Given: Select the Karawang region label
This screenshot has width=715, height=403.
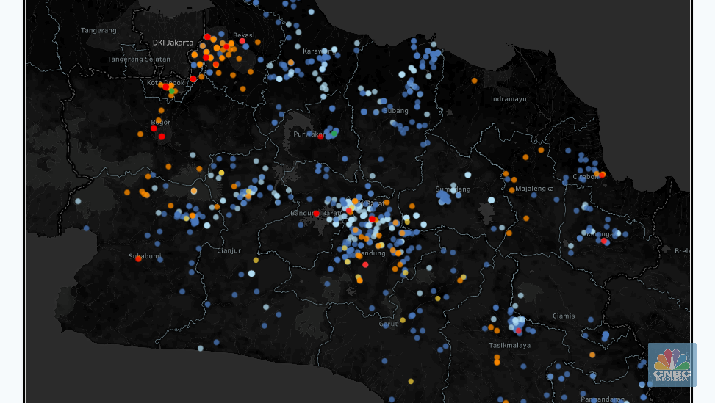Looking at the screenshot, I should 316,51.
